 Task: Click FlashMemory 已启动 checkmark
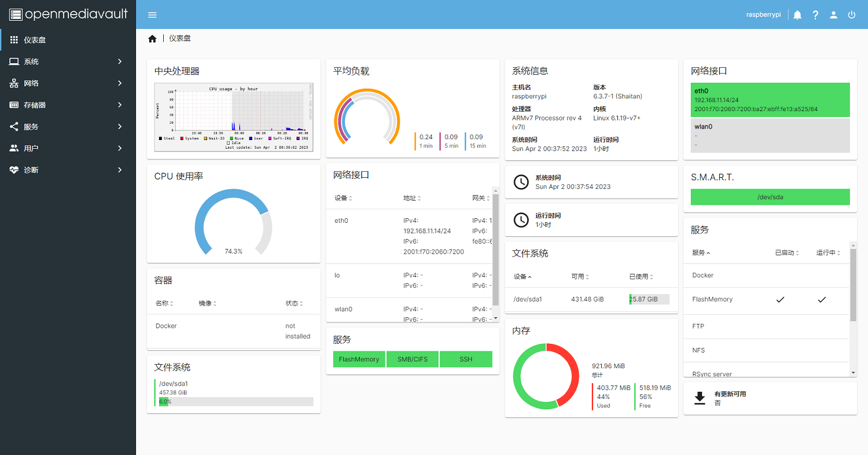(780, 300)
